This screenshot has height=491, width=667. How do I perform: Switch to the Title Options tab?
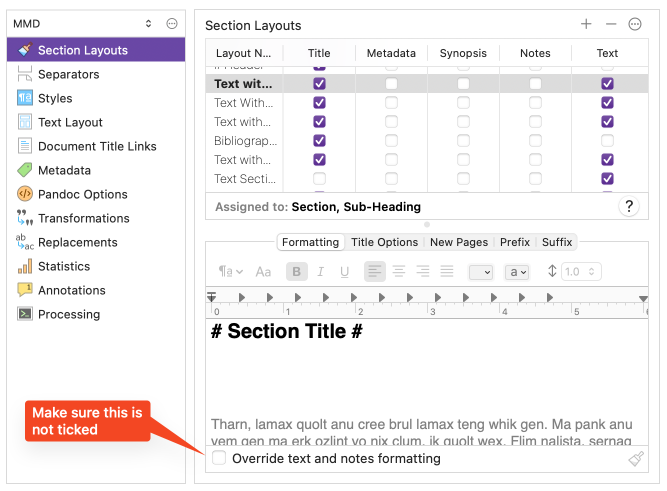[x=384, y=242]
